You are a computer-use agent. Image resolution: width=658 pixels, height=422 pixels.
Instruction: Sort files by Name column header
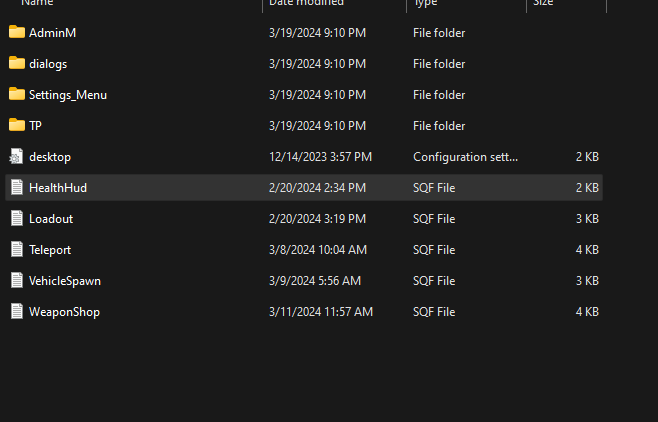click(37, 3)
